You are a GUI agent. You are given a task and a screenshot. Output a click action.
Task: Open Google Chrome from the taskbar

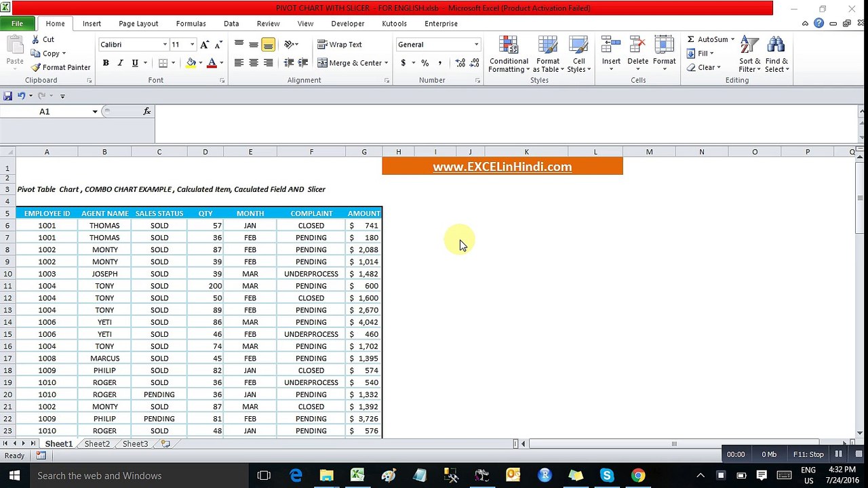(x=638, y=476)
